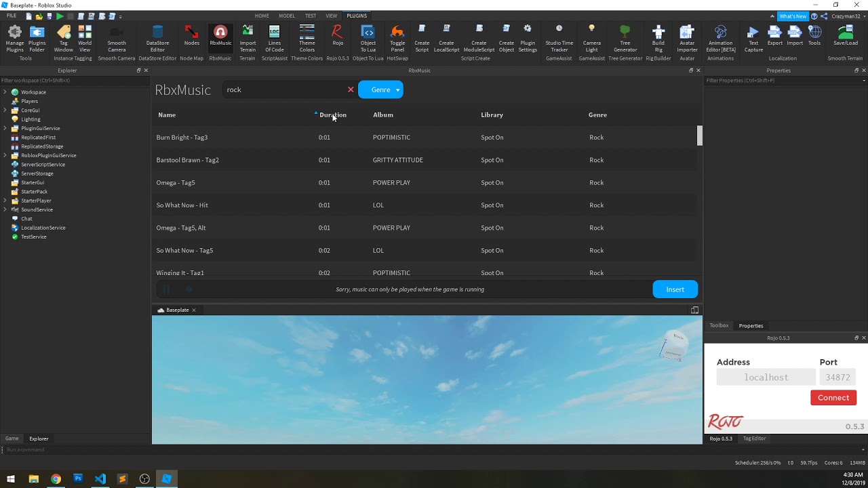Open the FILE menu
Viewport: 868px width, 488px height.
[x=12, y=16]
